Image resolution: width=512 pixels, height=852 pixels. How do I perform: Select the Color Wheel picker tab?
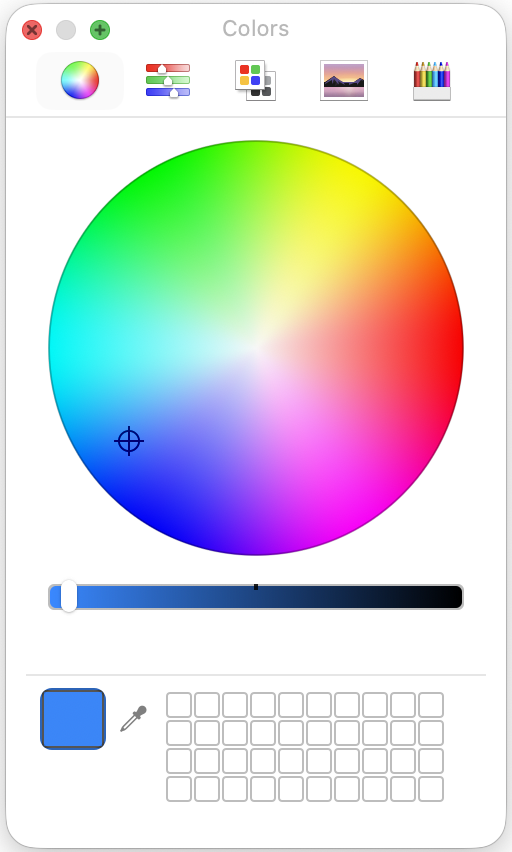click(x=80, y=80)
